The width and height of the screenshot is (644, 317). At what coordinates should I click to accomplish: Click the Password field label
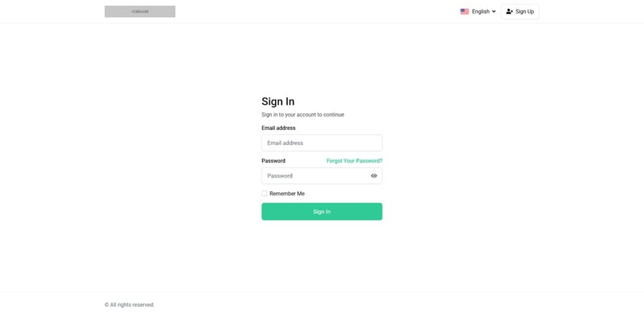(273, 161)
